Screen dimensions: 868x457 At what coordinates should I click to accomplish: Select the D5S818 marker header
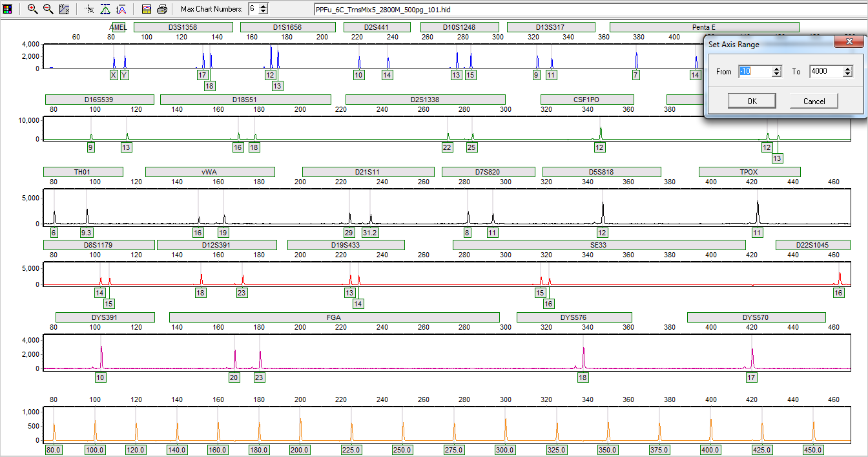click(x=601, y=172)
